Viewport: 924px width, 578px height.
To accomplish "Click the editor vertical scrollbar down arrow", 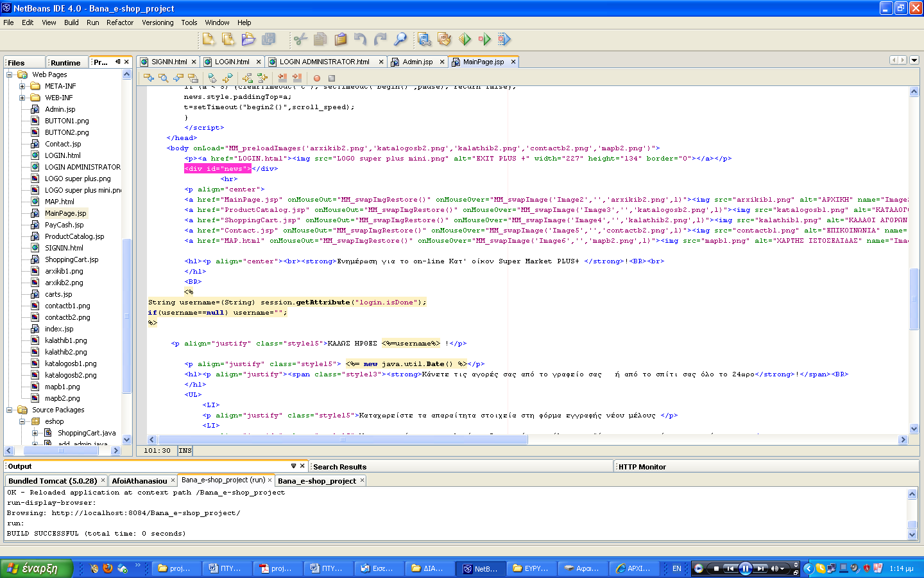I will coord(914,428).
